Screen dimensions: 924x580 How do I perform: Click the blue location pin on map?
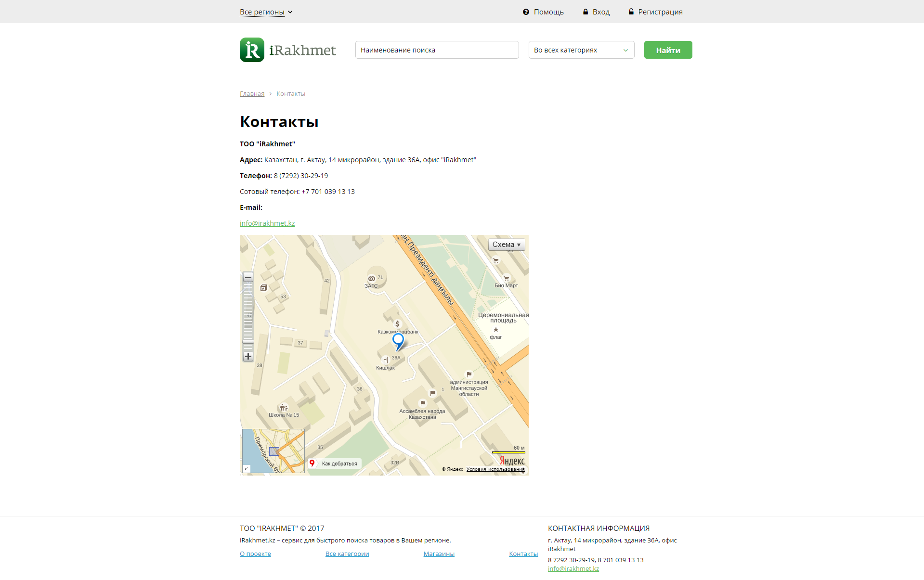pos(398,341)
